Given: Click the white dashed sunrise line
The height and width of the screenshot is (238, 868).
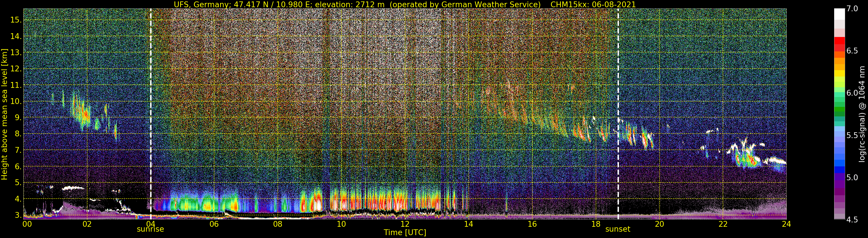Looking at the screenshot, I should (x=151, y=101).
